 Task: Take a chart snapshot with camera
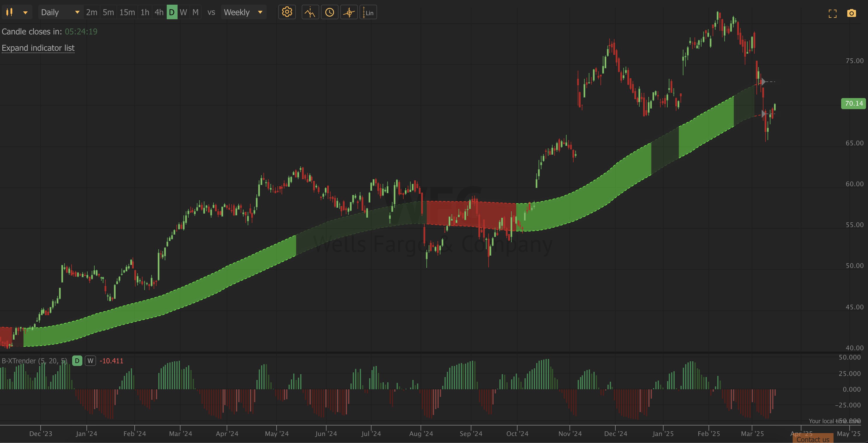tap(851, 13)
